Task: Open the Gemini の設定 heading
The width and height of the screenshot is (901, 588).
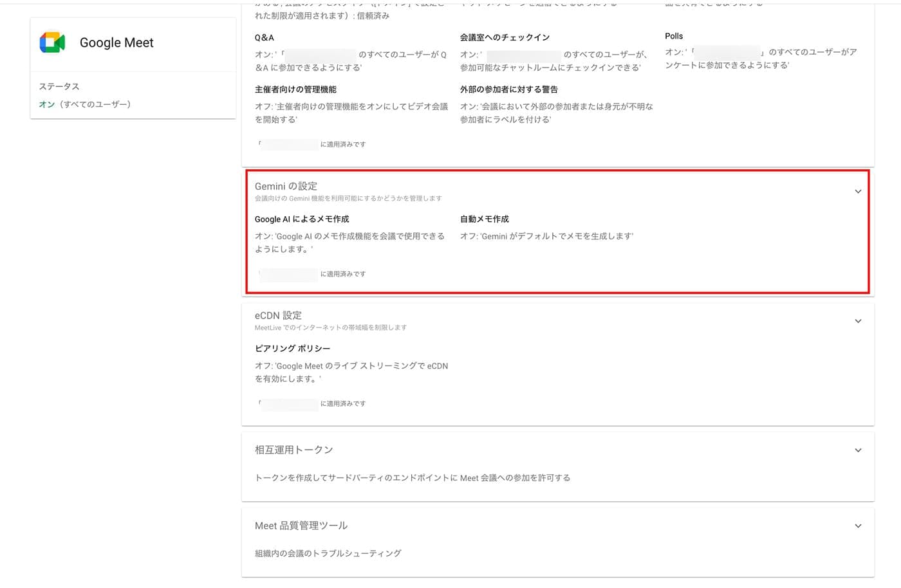Action: tap(286, 186)
